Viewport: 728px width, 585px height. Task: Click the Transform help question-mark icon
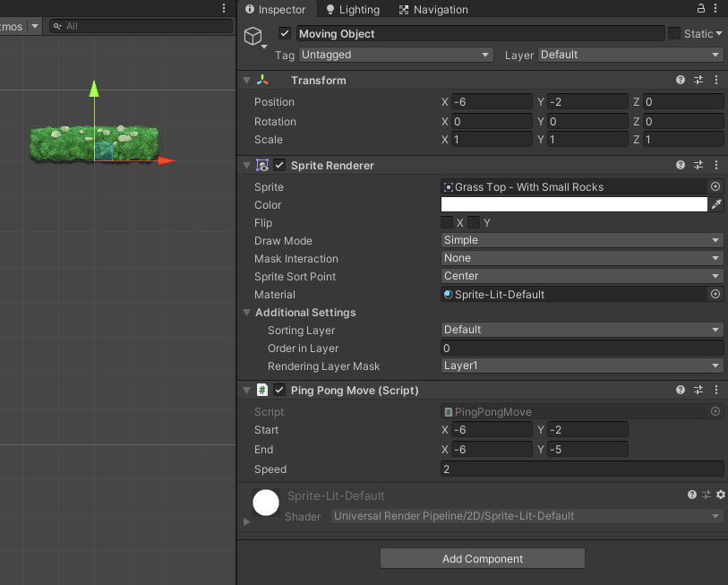[681, 80]
